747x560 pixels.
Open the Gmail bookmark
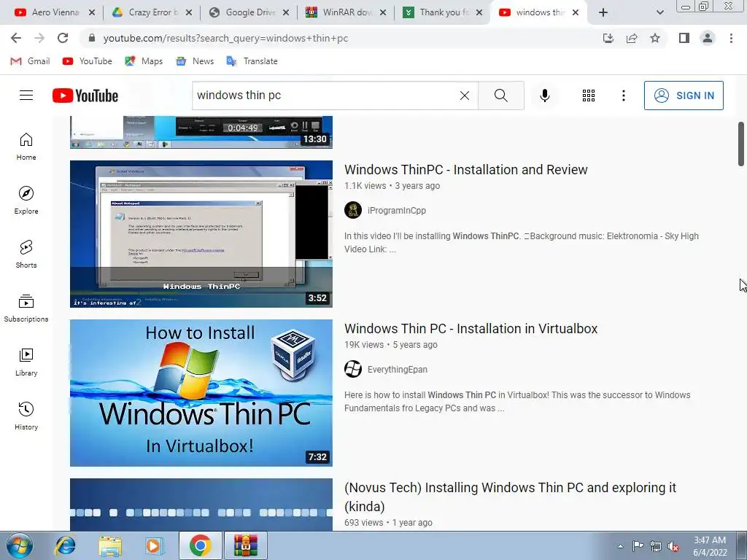tap(30, 61)
